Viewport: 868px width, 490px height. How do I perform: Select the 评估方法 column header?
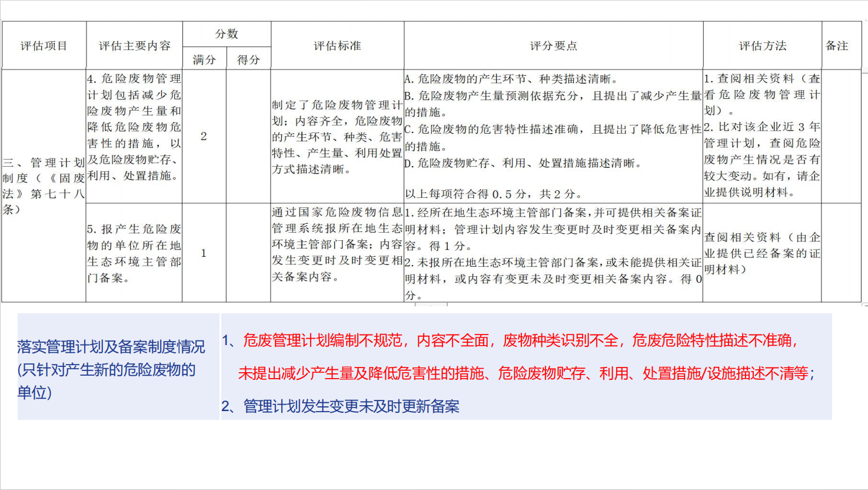coord(762,46)
